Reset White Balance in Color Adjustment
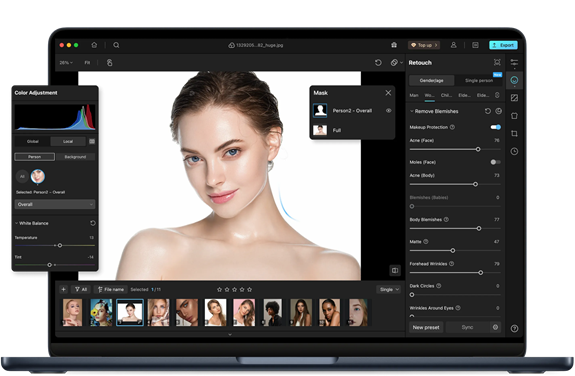Image resolution: width=575 pixels, height=376 pixels. point(93,223)
